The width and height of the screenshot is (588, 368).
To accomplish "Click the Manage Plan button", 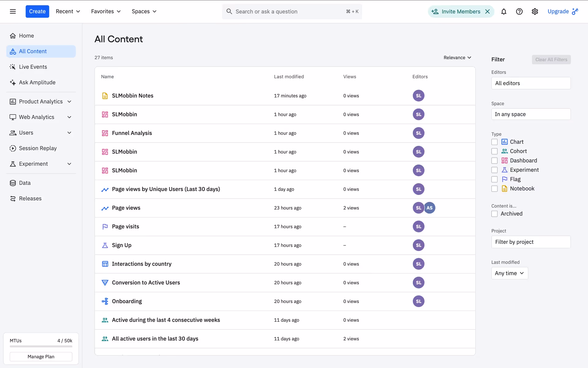I will pos(41,357).
